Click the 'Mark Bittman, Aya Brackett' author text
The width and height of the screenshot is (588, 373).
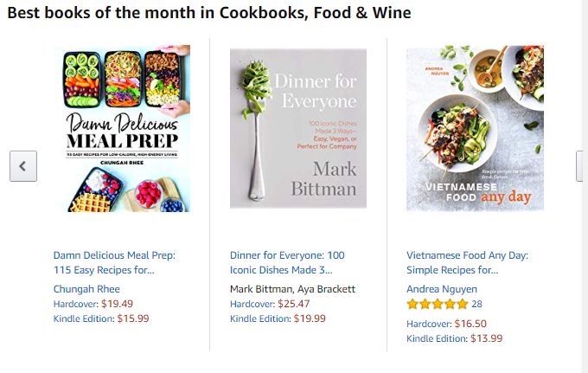pyautogui.click(x=293, y=289)
